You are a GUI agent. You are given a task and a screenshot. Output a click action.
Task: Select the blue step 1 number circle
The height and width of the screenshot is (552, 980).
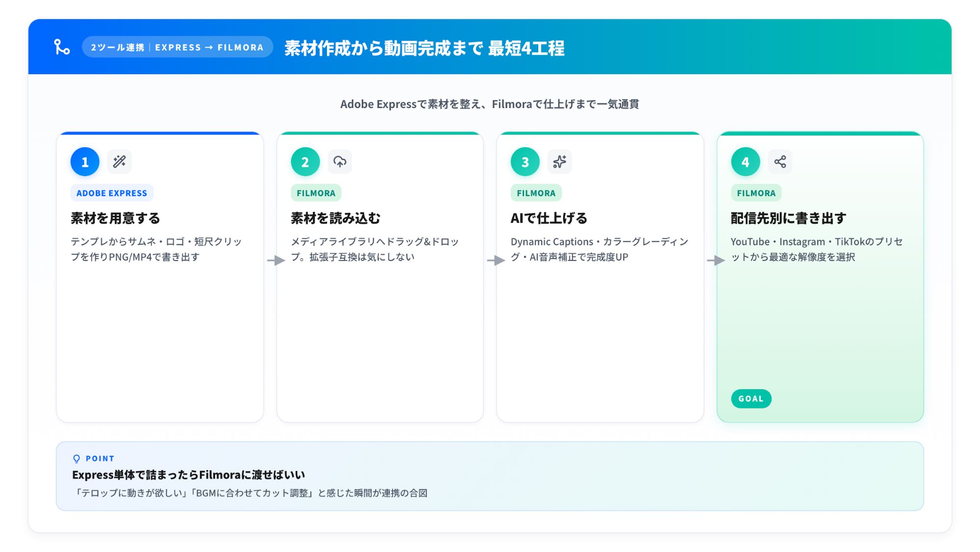[85, 161]
